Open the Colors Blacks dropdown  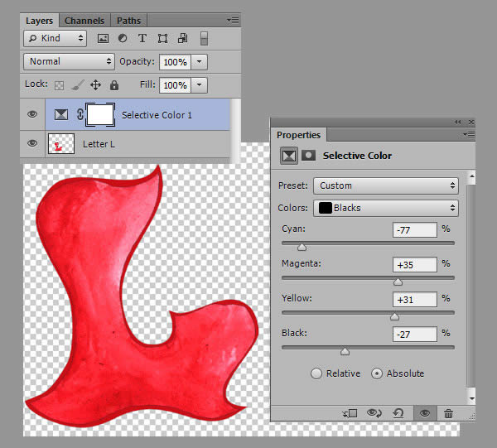pos(386,208)
